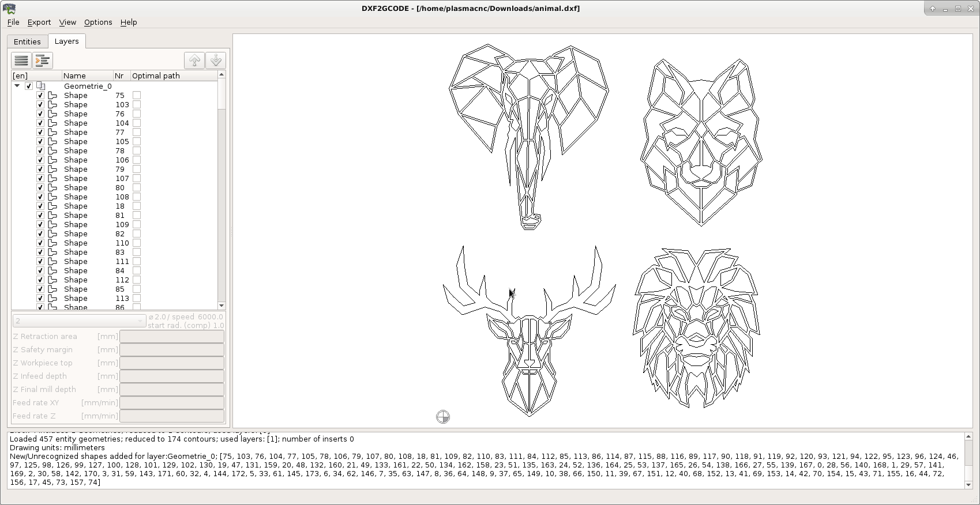The image size is (980, 505).
Task: Click the shape icon for Shape 109
Action: click(52, 224)
